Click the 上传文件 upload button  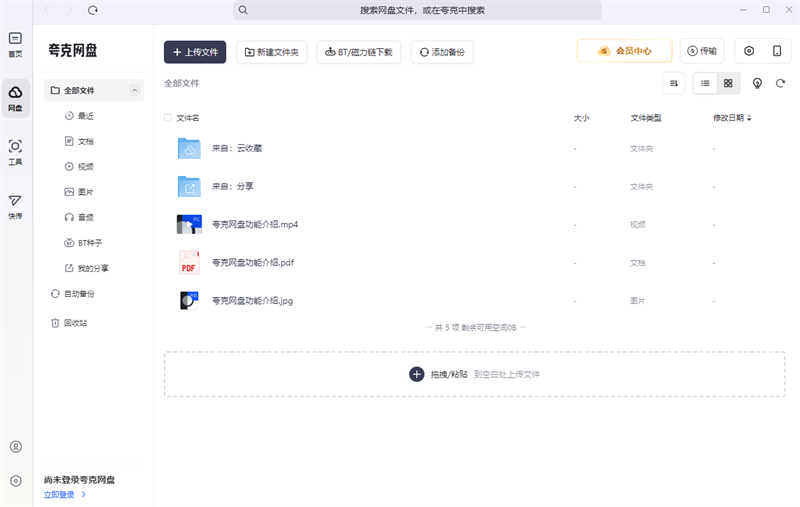click(x=195, y=52)
